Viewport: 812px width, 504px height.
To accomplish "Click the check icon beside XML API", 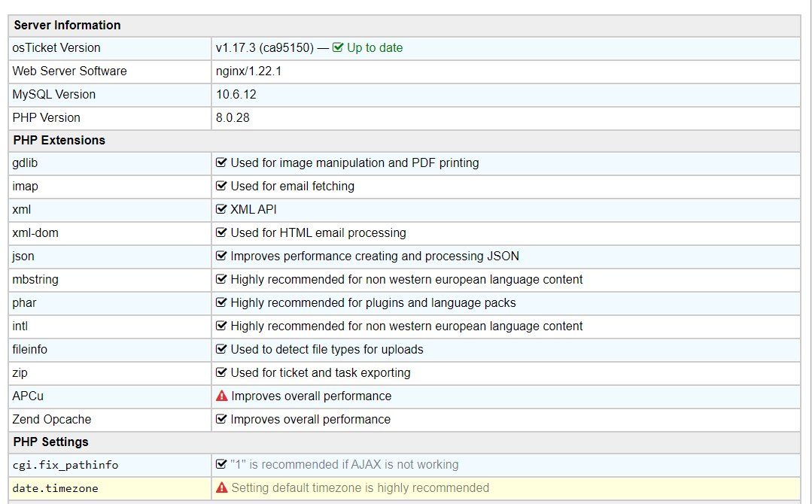I will pyautogui.click(x=221, y=209).
